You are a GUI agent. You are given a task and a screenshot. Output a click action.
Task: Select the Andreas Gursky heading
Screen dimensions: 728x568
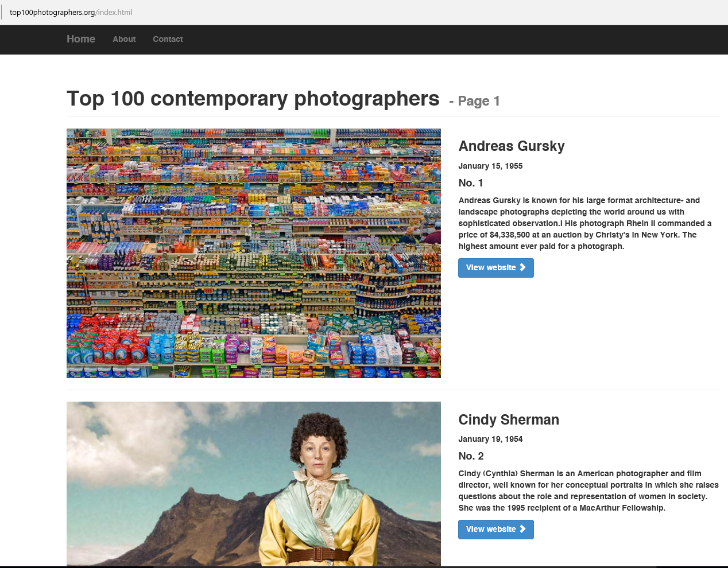click(x=512, y=146)
